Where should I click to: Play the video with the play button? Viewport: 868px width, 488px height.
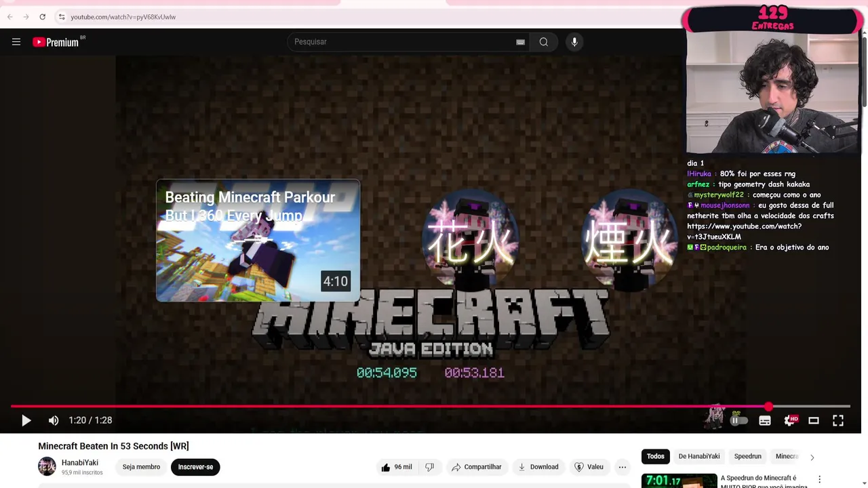[26, 420]
